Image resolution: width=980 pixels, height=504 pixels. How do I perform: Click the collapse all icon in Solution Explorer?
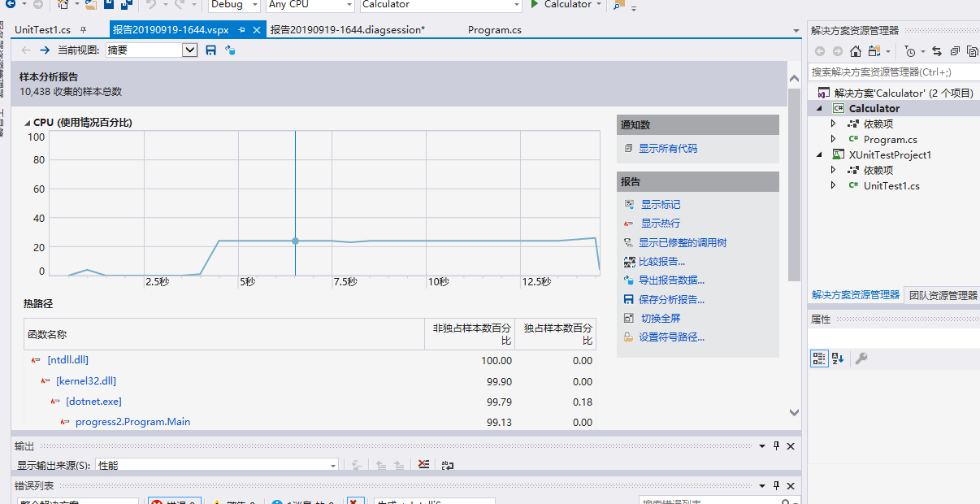[x=955, y=51]
